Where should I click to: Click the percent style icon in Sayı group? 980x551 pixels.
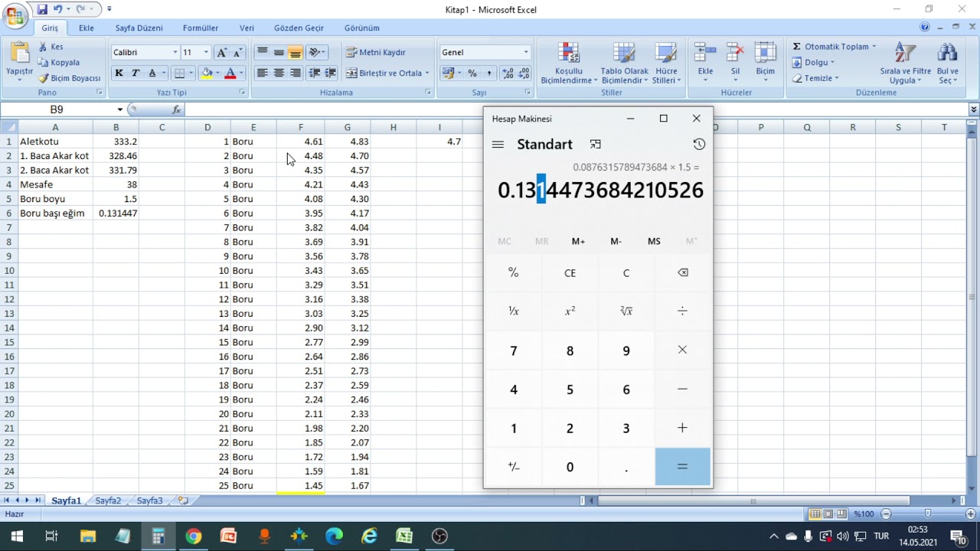click(x=472, y=73)
